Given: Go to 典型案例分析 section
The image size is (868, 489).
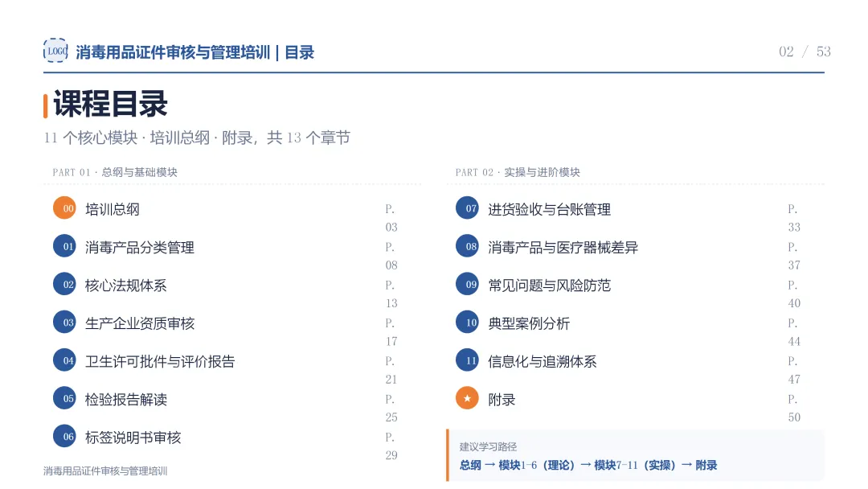Looking at the screenshot, I should click(529, 323).
